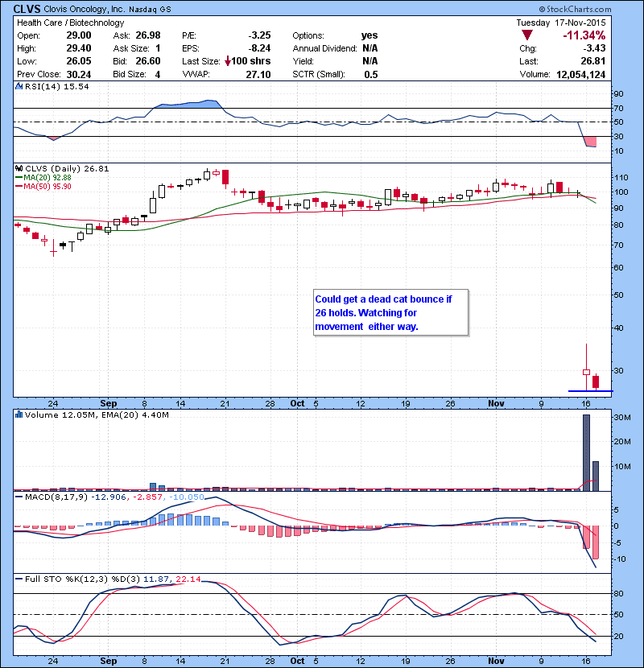The width and height of the screenshot is (644, 668).
Task: Click the dead cat bounce annotation box
Action: pyautogui.click(x=391, y=313)
